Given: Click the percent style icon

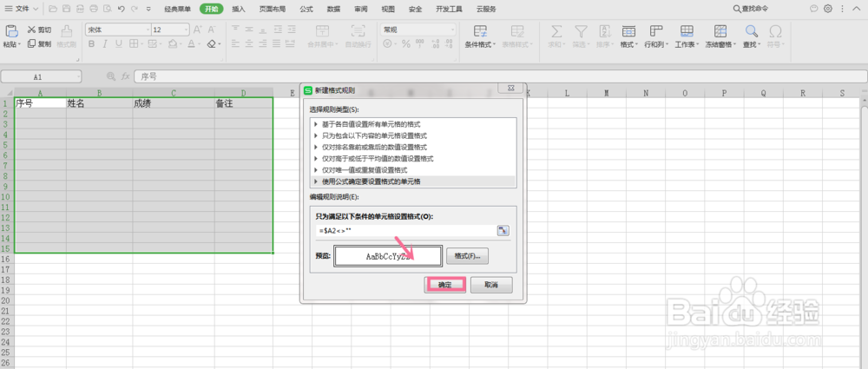Looking at the screenshot, I should [405, 43].
